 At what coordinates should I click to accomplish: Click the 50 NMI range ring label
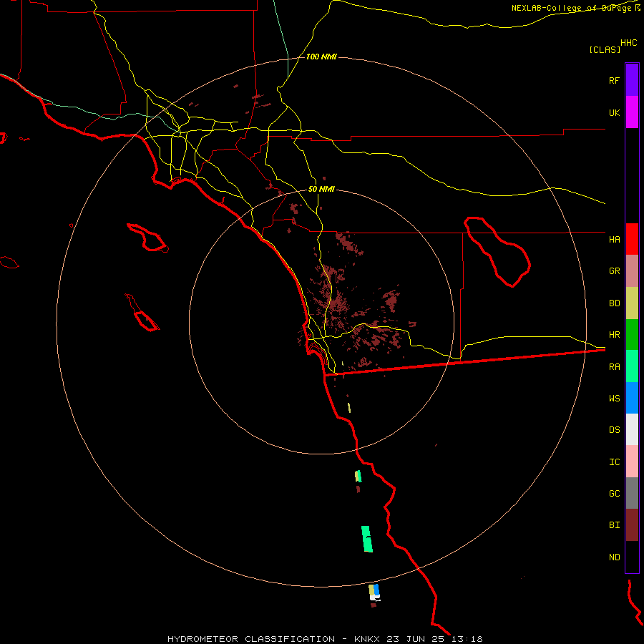[x=321, y=189]
